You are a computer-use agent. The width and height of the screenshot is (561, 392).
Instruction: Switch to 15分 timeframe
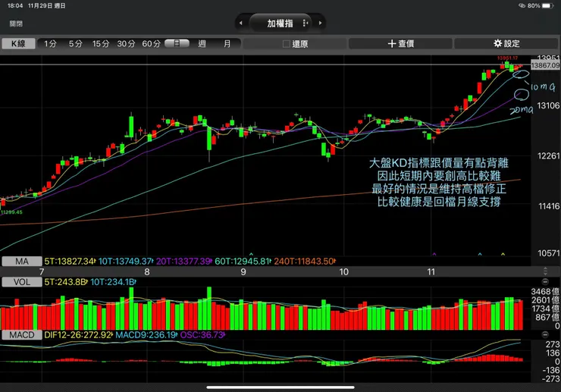101,44
